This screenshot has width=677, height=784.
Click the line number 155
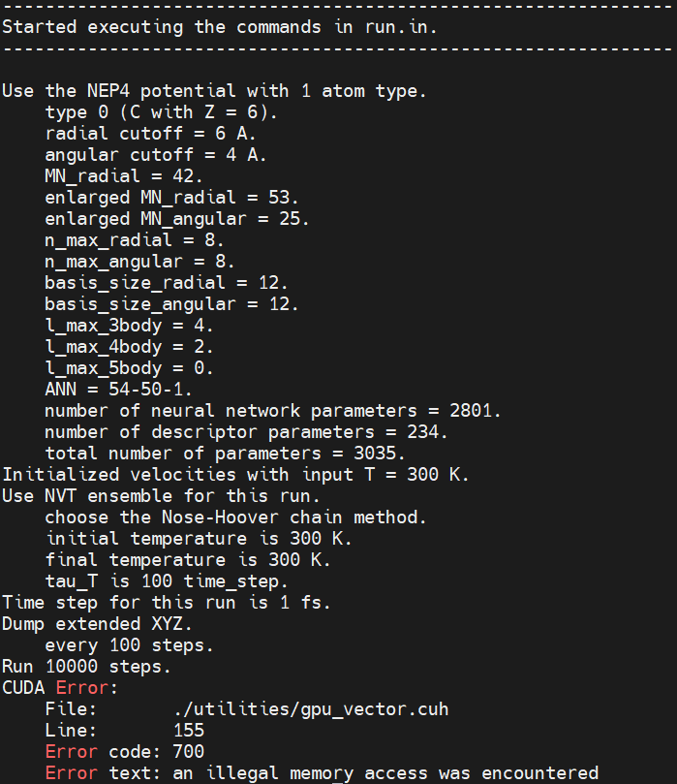[x=189, y=731]
